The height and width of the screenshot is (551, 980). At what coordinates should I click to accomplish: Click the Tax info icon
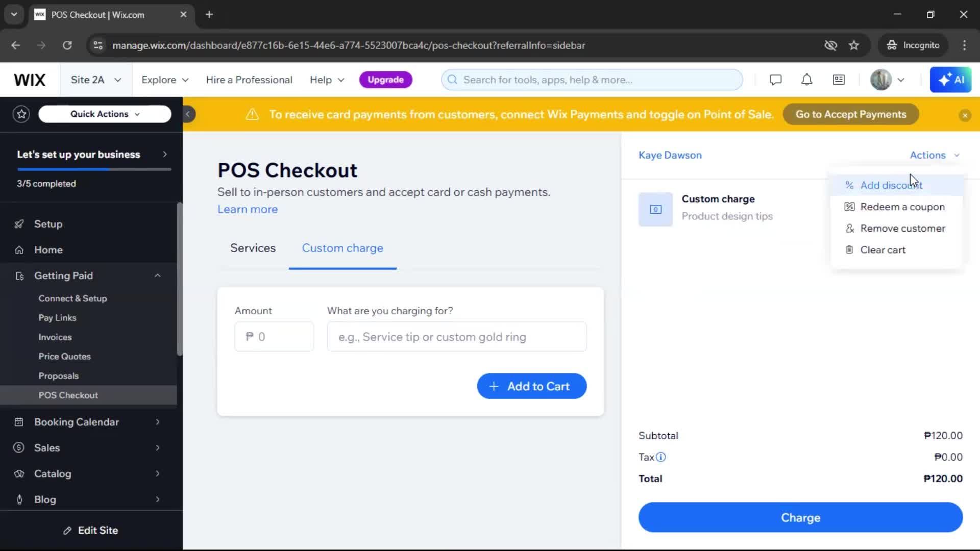coord(660,457)
